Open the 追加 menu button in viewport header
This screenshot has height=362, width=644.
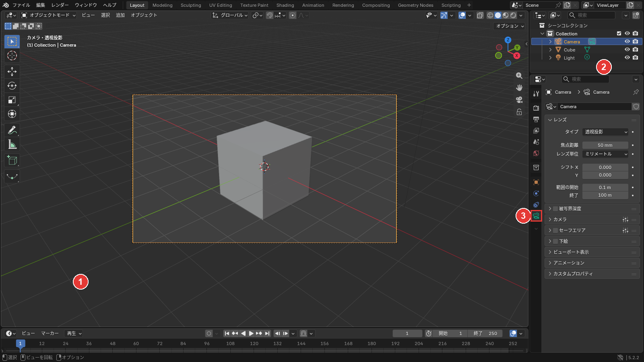120,15
